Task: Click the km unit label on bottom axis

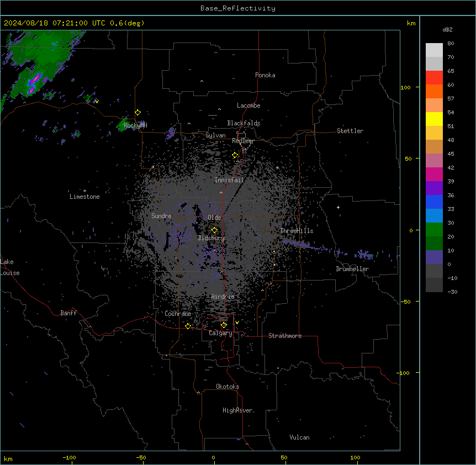Action: (8, 459)
